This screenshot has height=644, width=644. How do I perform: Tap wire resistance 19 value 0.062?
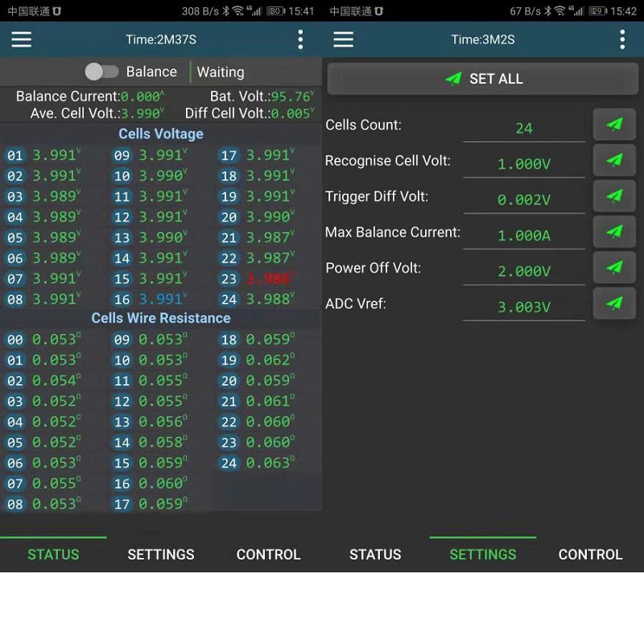tap(270, 360)
